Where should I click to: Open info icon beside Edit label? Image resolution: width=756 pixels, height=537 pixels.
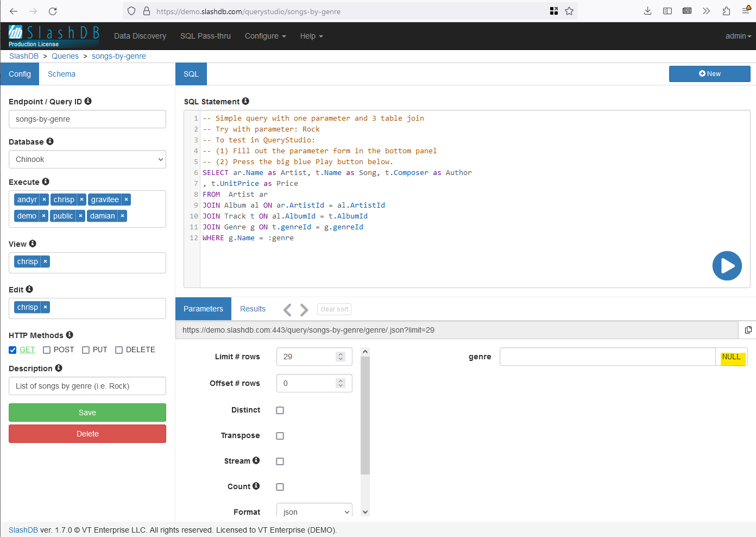point(29,289)
